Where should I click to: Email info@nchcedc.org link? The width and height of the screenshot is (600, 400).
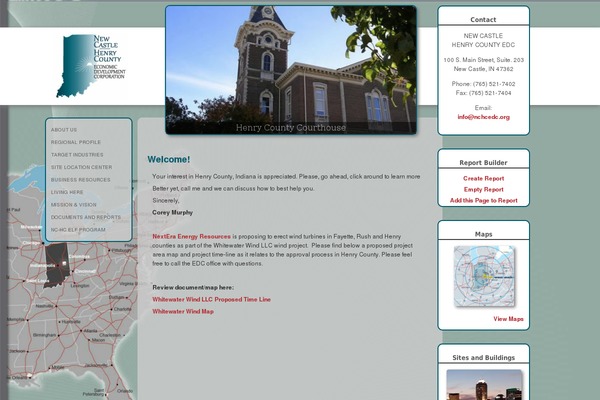click(483, 117)
